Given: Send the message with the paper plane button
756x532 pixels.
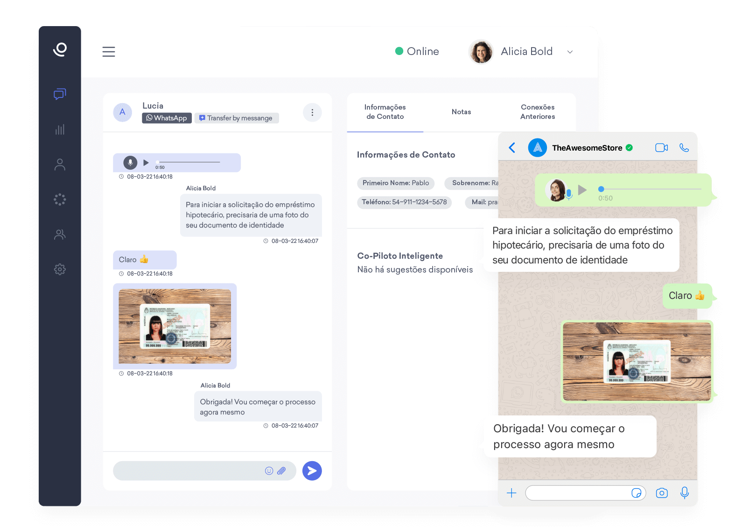Looking at the screenshot, I should pos(312,471).
